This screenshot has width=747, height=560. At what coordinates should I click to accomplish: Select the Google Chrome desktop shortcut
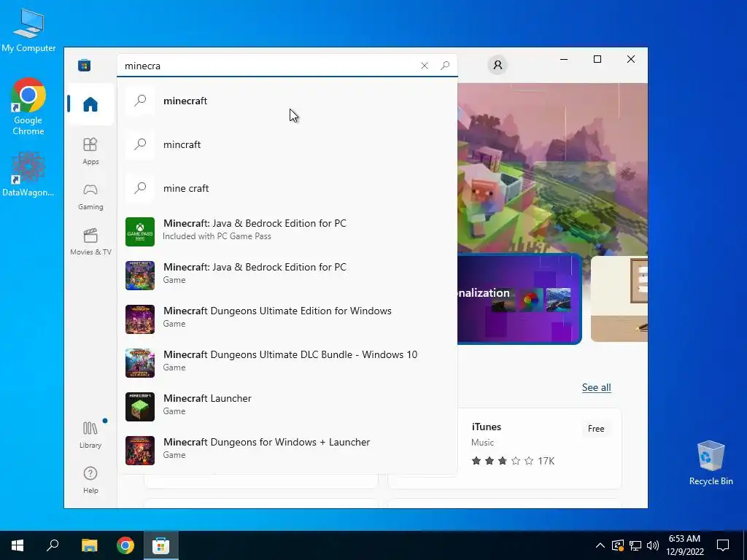click(28, 107)
